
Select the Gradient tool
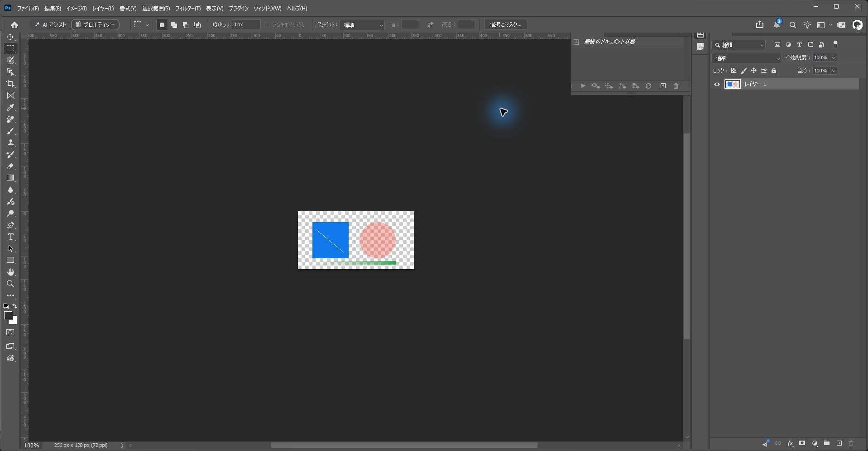(x=10, y=178)
